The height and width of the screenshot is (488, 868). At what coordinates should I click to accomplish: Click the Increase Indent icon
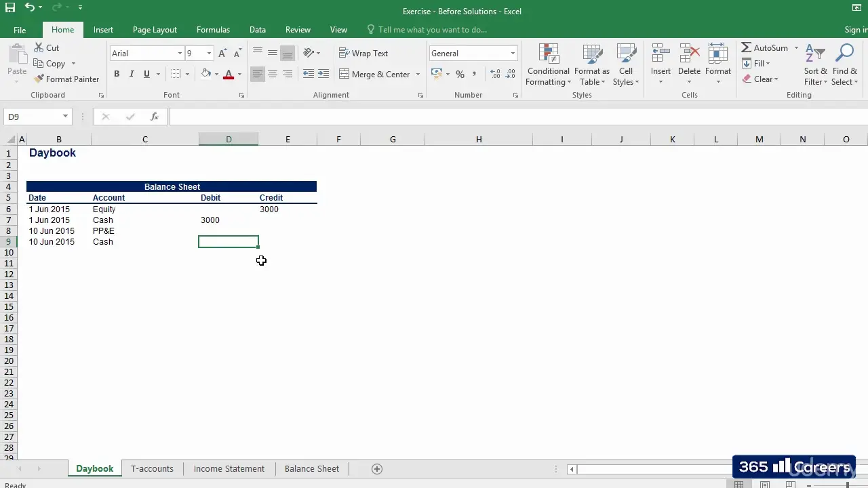click(323, 74)
